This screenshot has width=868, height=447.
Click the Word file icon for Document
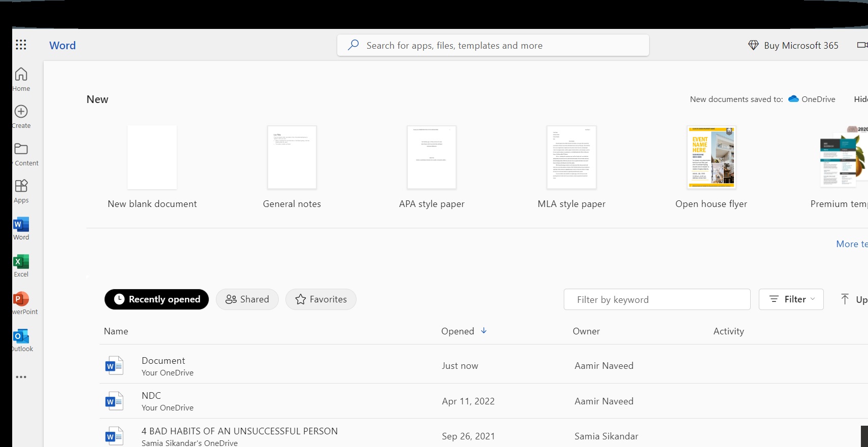114,365
